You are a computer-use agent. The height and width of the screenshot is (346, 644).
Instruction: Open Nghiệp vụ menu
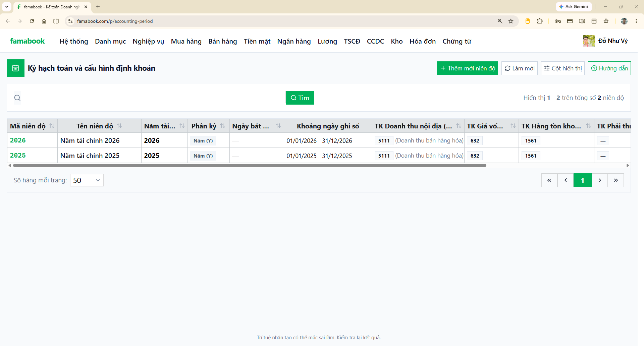[x=148, y=41]
